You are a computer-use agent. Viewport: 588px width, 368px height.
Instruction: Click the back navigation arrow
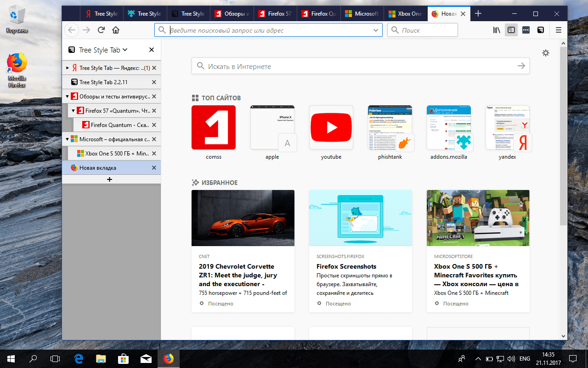click(72, 30)
